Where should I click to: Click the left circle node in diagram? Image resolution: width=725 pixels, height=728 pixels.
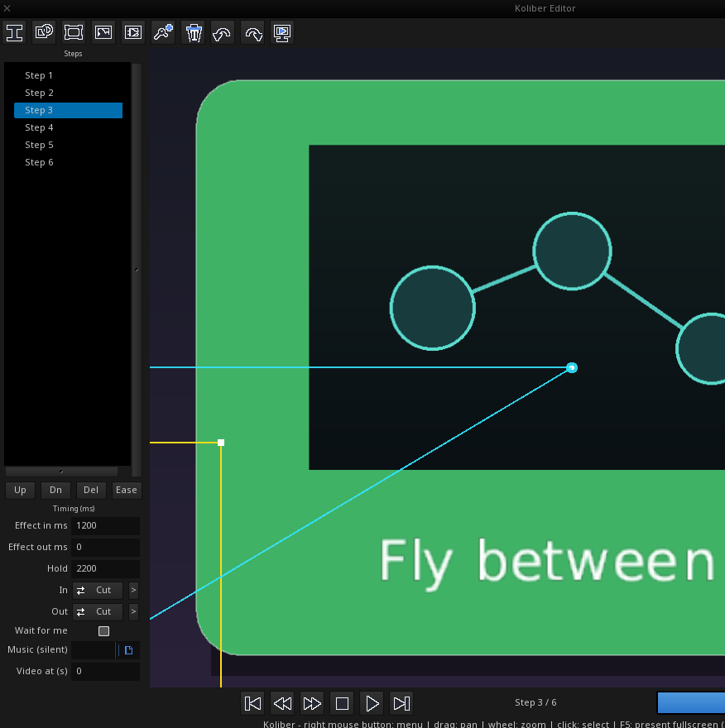click(432, 308)
